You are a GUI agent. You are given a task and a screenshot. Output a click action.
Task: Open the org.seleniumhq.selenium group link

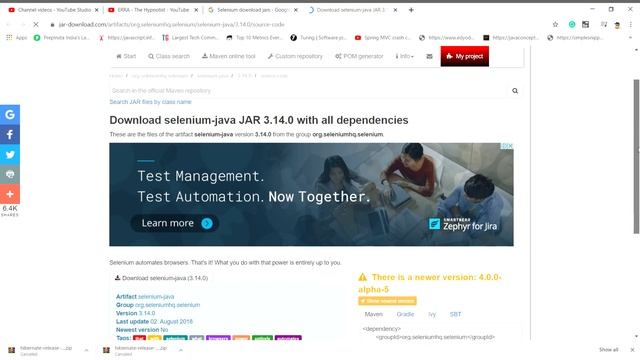[x=167, y=305]
